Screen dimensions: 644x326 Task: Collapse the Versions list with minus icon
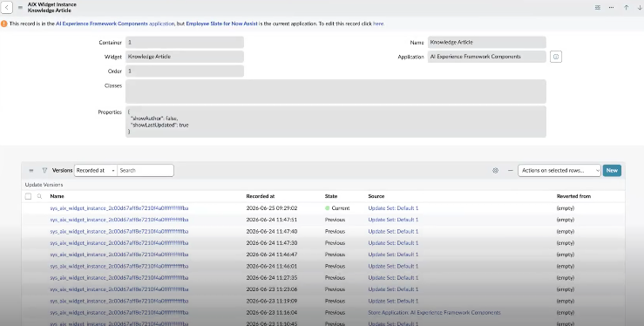(x=510, y=170)
